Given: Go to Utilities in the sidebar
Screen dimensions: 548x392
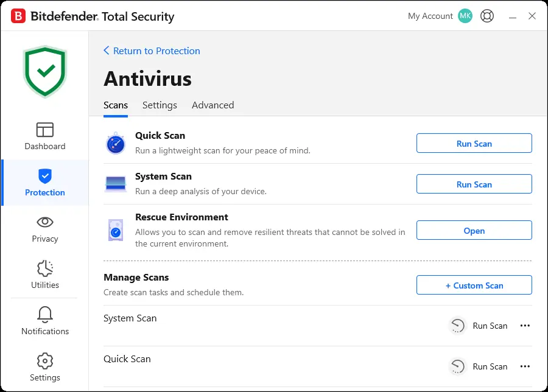Looking at the screenshot, I should (x=44, y=275).
